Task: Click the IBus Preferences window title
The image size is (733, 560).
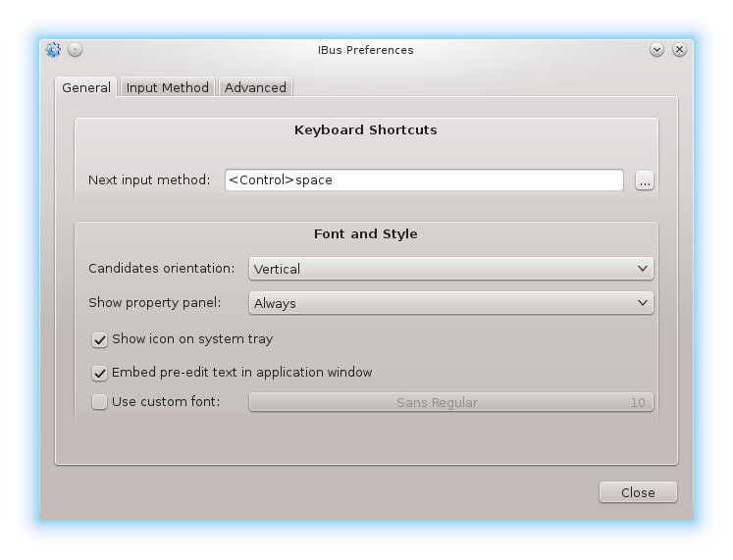Action: click(x=366, y=50)
